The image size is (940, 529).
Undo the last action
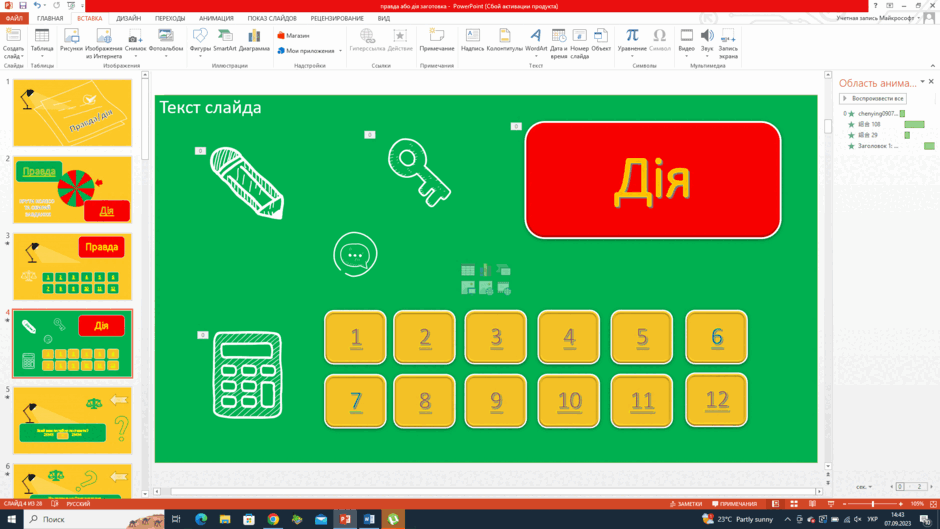point(37,5)
